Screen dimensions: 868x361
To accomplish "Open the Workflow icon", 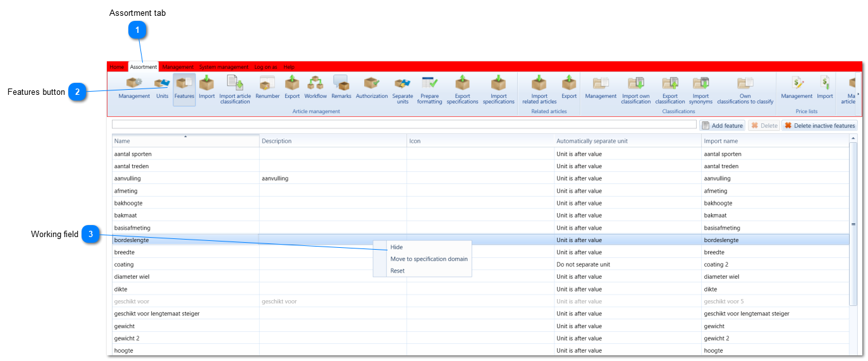I will point(315,88).
